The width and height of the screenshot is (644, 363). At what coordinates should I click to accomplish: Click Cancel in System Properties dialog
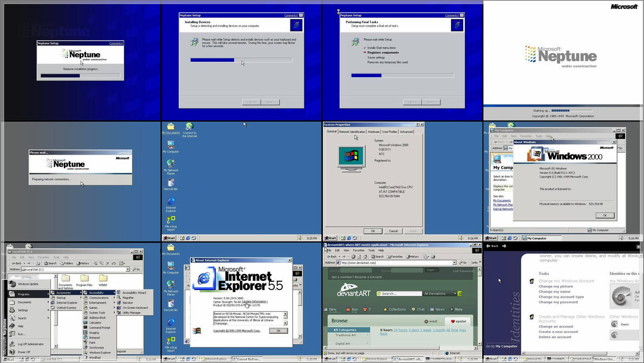pos(394,231)
